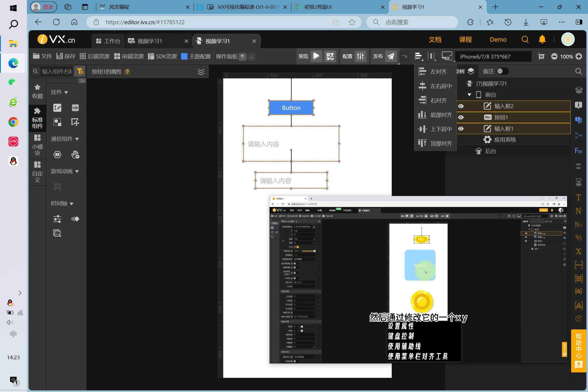
Task: Collapse the 前台 tree node
Action: point(469,95)
